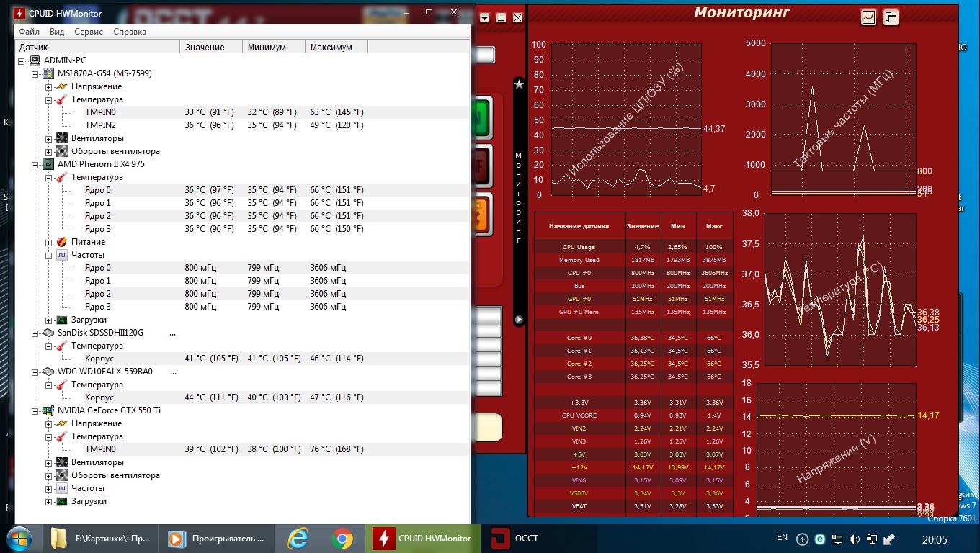Click the Минимум column header

pyautogui.click(x=274, y=47)
